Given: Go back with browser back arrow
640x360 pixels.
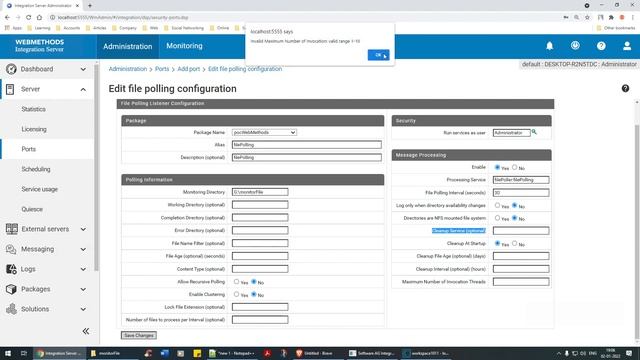Looking at the screenshot, I should point(7,17).
